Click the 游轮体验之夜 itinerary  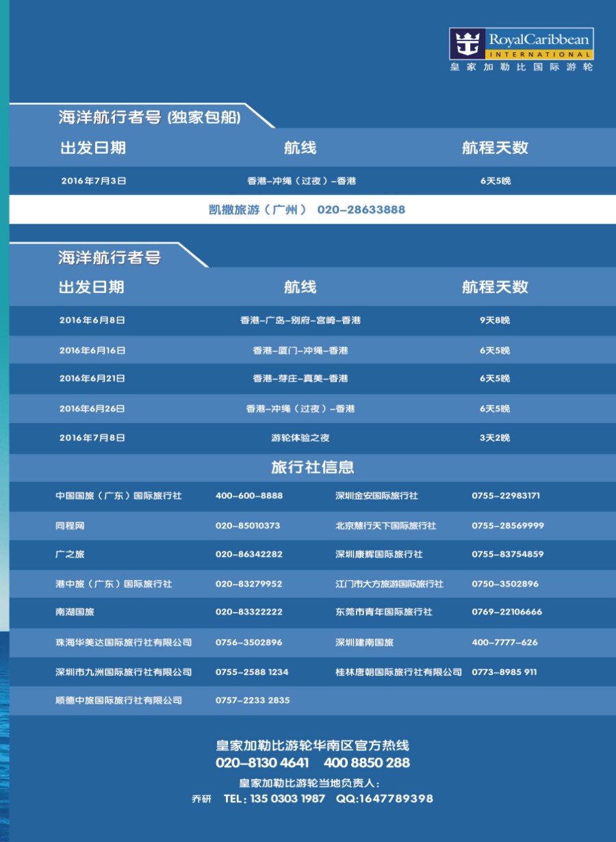pyautogui.click(x=300, y=438)
